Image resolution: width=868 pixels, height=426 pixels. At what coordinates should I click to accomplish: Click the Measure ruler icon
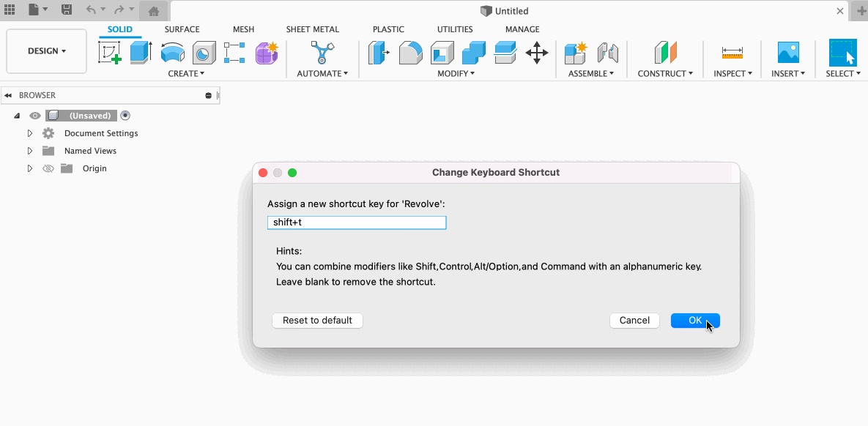tap(732, 53)
